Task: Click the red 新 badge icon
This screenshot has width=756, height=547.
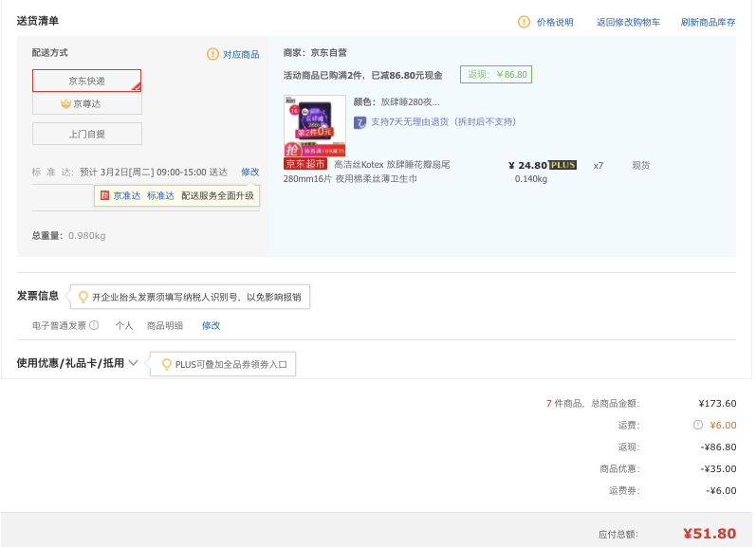Action: point(104,195)
